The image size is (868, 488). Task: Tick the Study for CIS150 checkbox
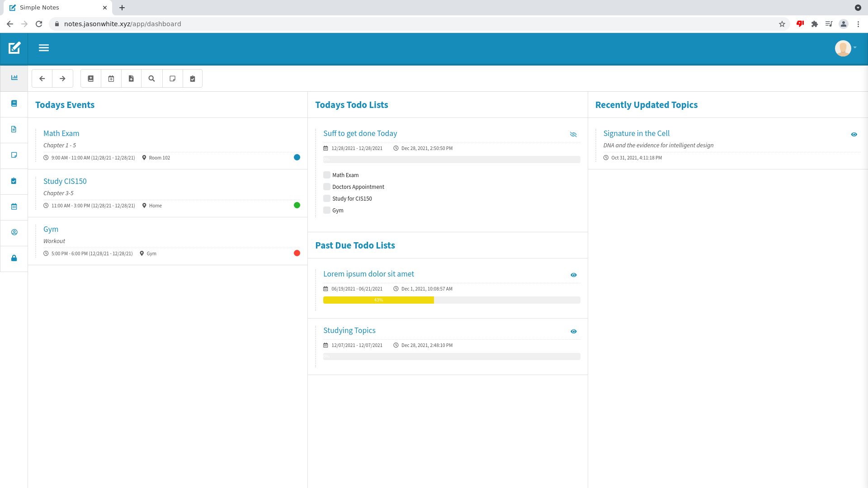click(x=327, y=198)
